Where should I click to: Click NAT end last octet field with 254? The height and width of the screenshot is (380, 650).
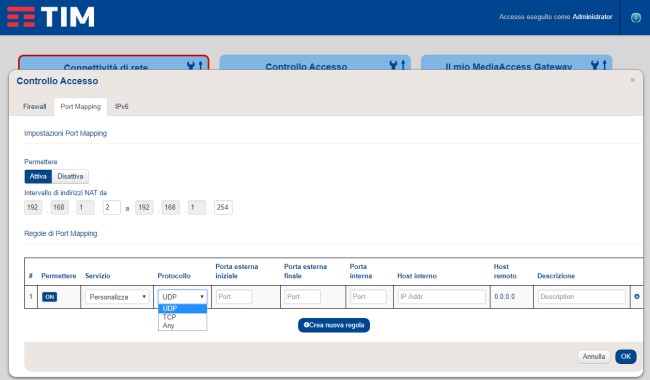tap(223, 207)
